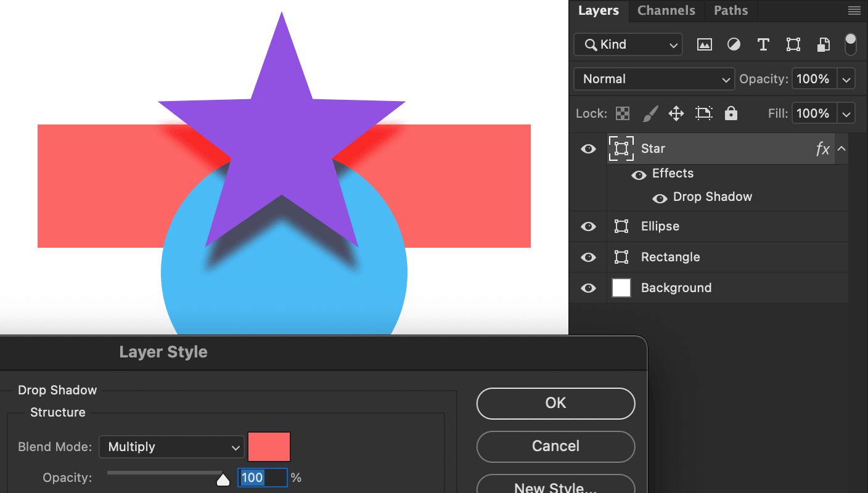
Task: Filter layers by type layer icon
Action: point(763,44)
